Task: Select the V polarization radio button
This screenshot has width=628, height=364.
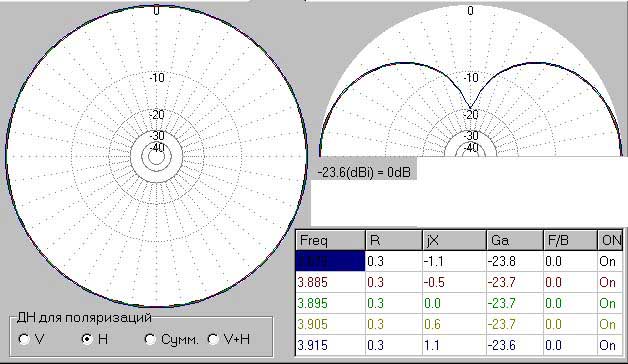Action: pos(24,339)
